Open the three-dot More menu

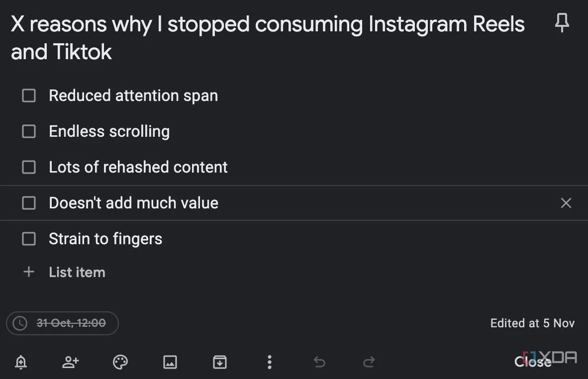tap(269, 362)
